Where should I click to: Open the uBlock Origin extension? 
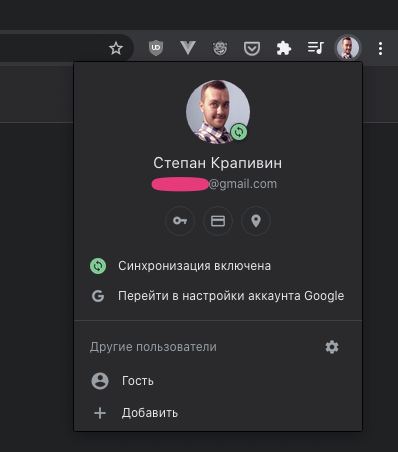[x=156, y=48]
